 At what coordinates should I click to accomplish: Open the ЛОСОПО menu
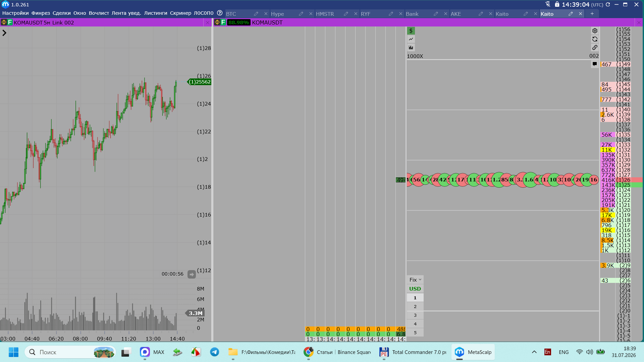(x=204, y=13)
